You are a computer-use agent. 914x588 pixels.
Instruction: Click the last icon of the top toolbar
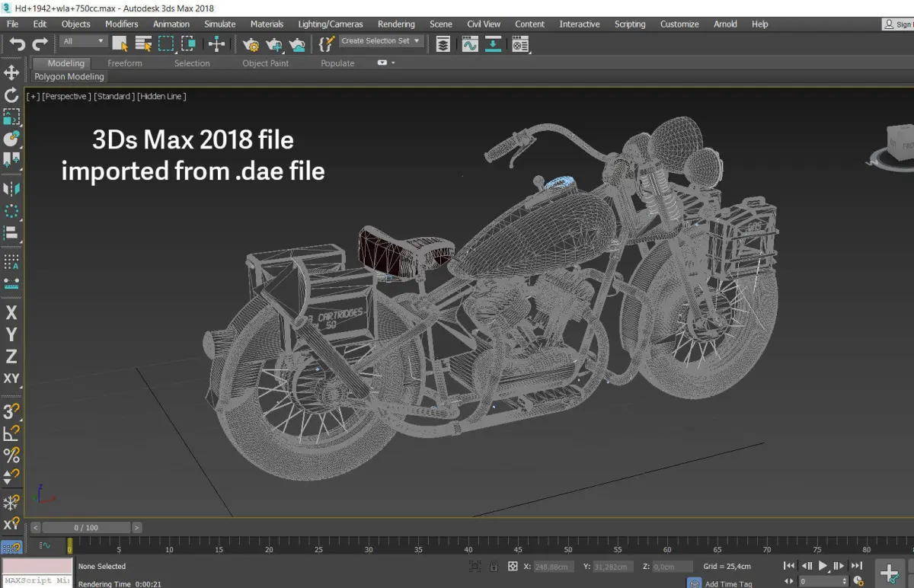click(x=520, y=44)
